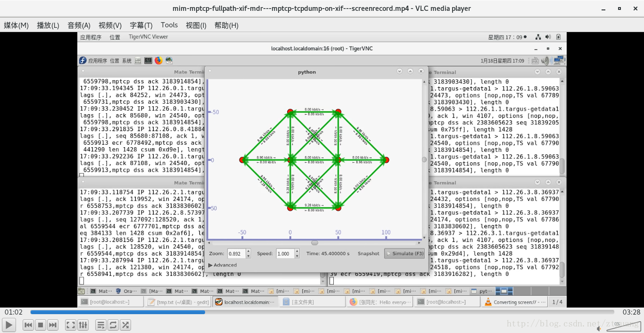The width and height of the screenshot is (644, 333).
Task: Open the 位置 menu inside the VNC panel
Action: [x=115, y=60]
